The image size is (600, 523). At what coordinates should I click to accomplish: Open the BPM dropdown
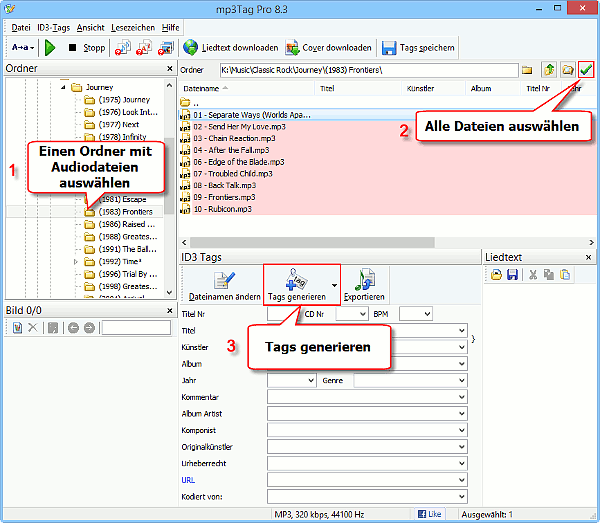click(x=427, y=314)
